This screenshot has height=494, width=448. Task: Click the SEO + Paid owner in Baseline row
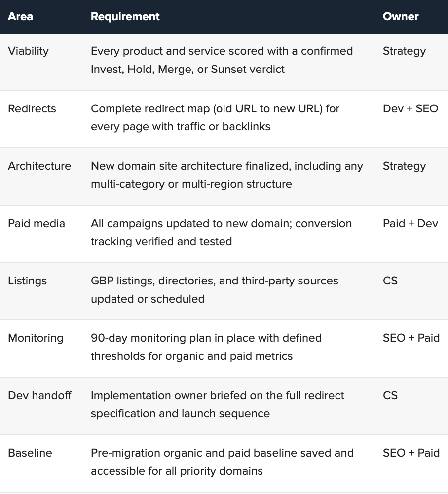[411, 453]
